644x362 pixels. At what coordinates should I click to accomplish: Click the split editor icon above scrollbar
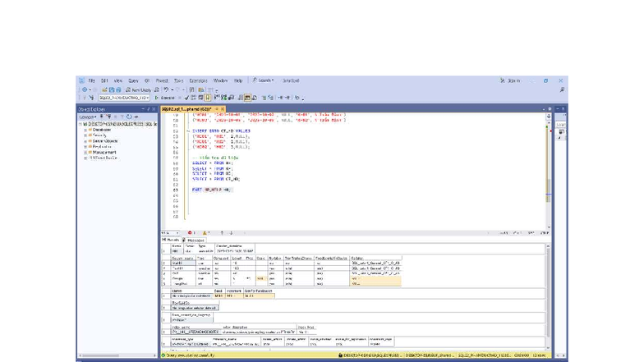(549, 117)
